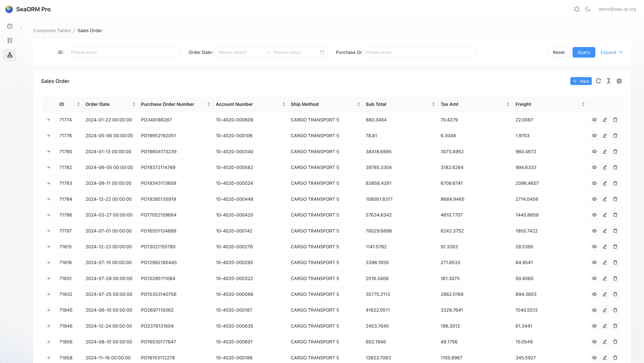This screenshot has width=644, height=363.
Task: Select the composite tables sidebar icon
Action: coord(10,55)
